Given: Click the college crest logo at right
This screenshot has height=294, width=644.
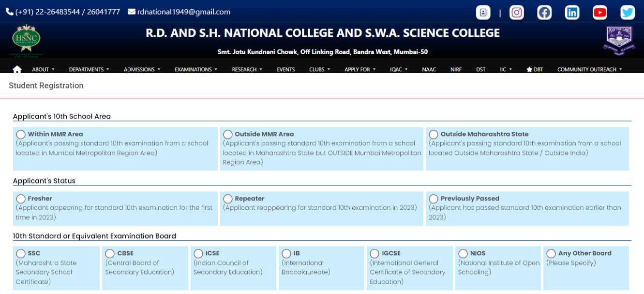Looking at the screenshot, I should (619, 41).
